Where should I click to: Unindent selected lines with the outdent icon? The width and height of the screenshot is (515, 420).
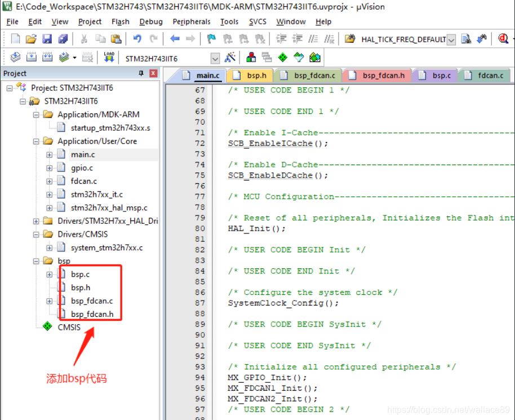coord(298,39)
